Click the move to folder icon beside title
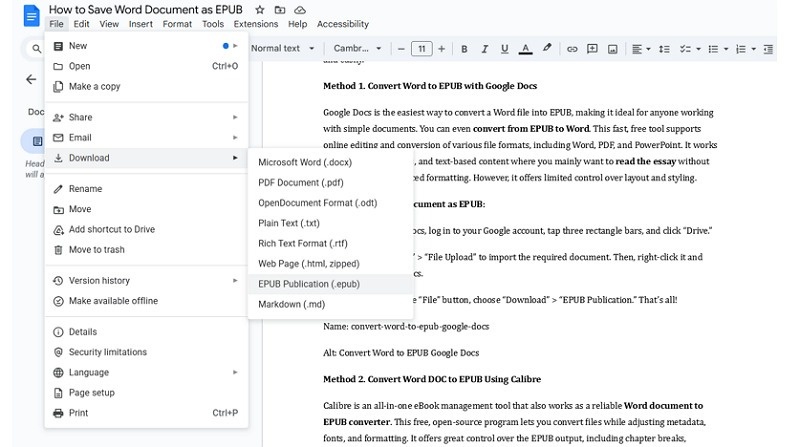Screen dimensions: 800x447 [x=280, y=10]
